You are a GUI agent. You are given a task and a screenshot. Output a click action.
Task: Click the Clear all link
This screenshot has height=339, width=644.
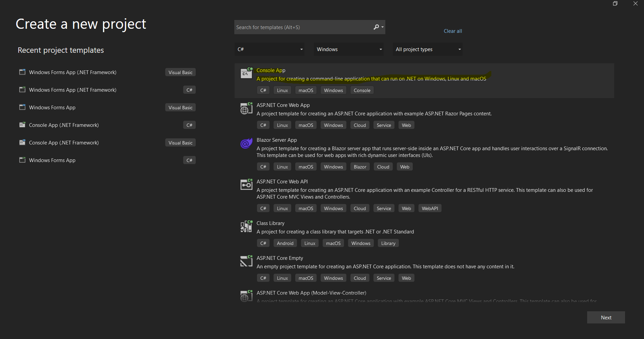(453, 31)
